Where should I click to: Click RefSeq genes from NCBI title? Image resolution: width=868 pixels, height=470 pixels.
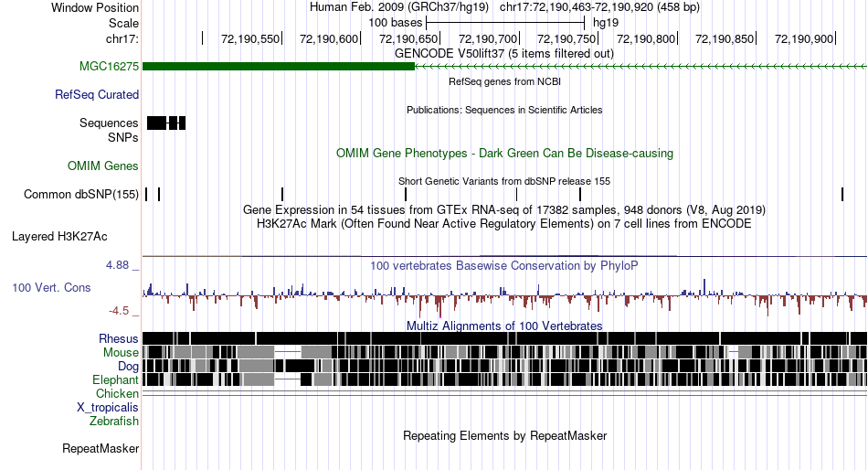[504, 81]
